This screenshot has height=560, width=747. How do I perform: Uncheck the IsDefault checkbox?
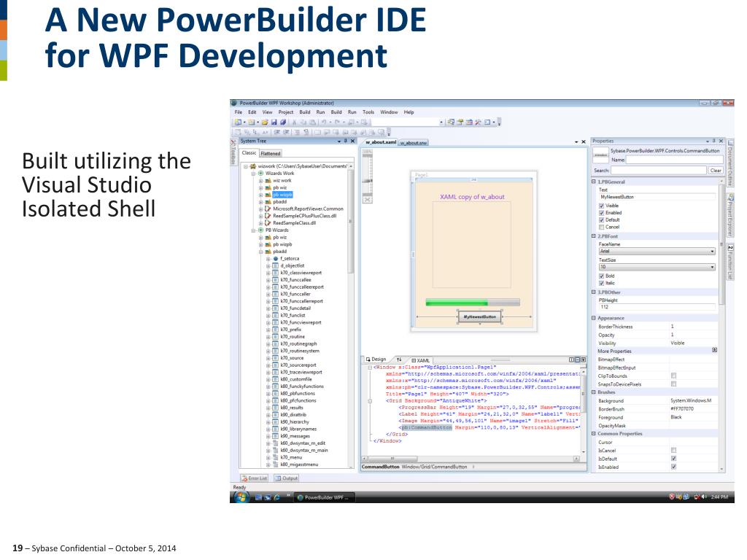[673, 459]
